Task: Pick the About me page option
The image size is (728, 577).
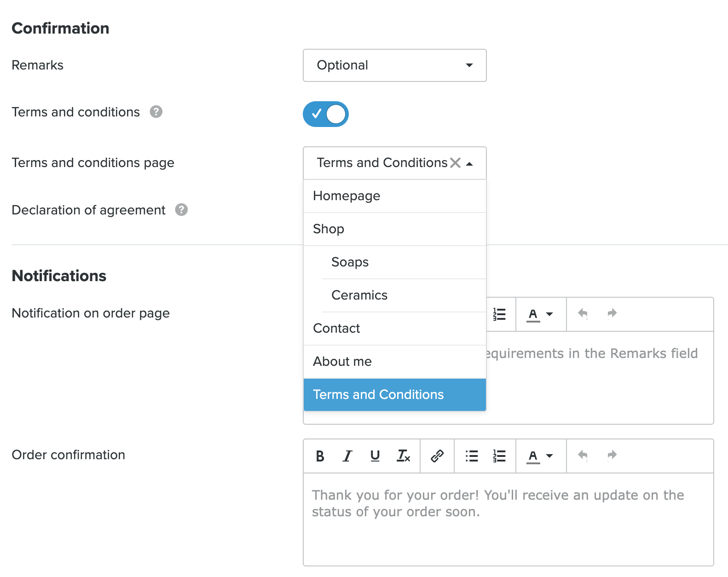Action: point(342,362)
